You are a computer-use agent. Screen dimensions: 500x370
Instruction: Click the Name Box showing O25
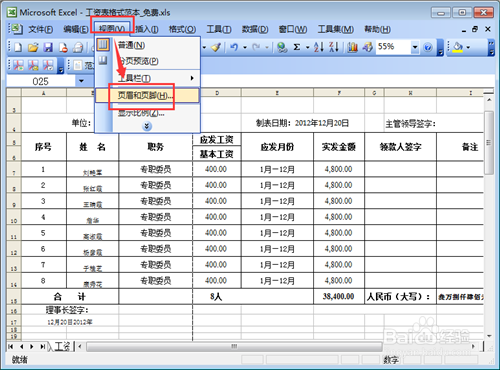[41, 81]
